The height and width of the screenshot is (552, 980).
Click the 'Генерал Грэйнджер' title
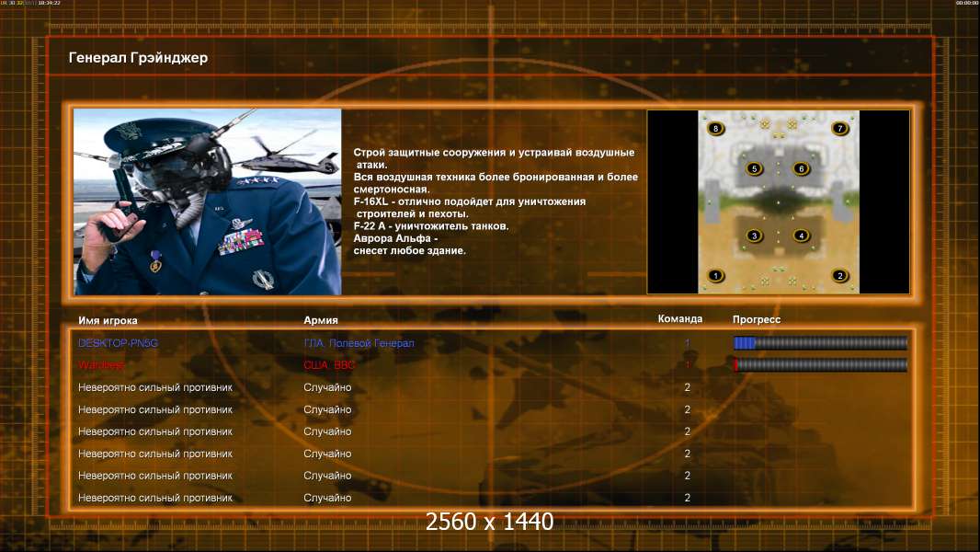(x=138, y=58)
